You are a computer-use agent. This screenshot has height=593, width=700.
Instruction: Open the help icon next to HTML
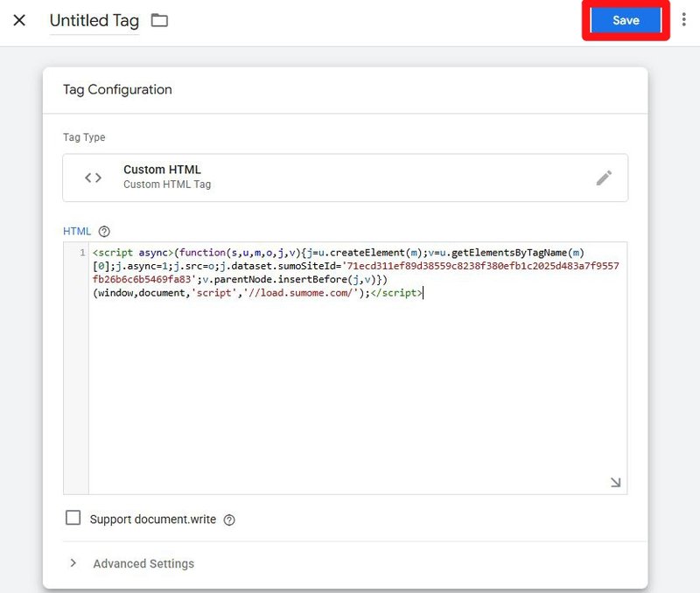[104, 232]
